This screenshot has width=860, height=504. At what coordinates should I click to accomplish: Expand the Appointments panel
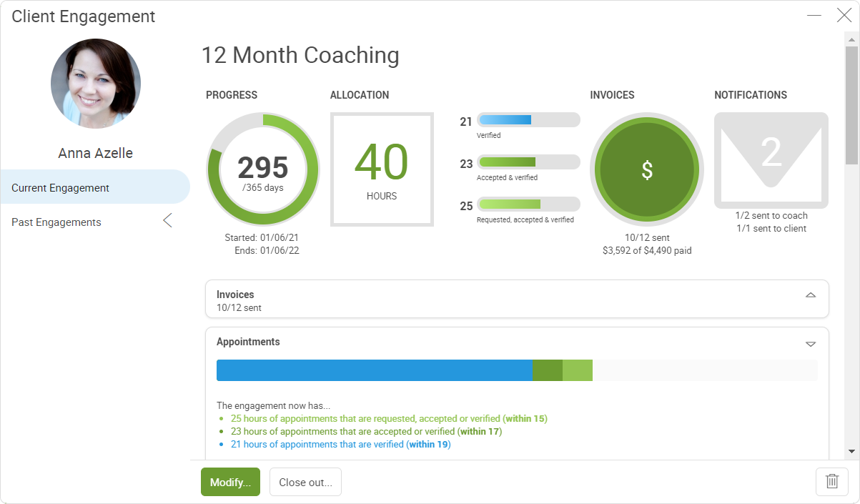point(810,343)
